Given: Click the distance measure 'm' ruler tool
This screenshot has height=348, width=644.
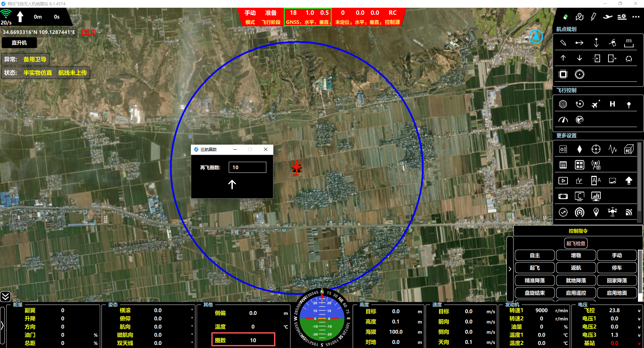Looking at the screenshot, I should [629, 43].
